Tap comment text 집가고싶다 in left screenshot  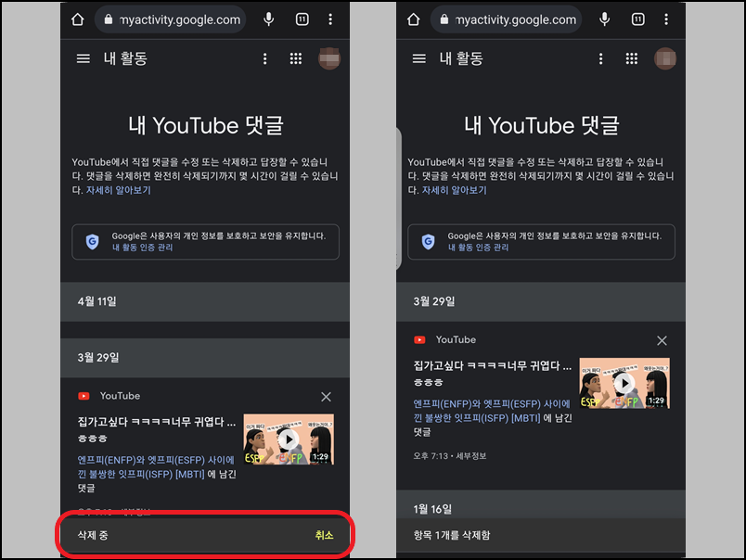[x=157, y=429]
